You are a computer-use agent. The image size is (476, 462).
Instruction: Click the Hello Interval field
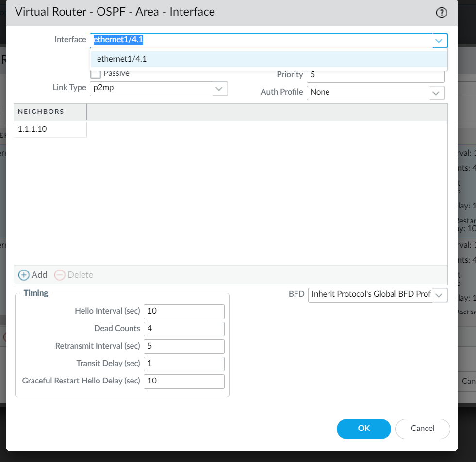tap(184, 311)
